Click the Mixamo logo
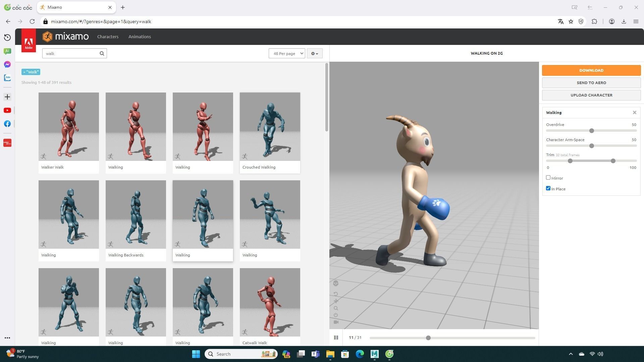The image size is (644, 362). pos(66,37)
